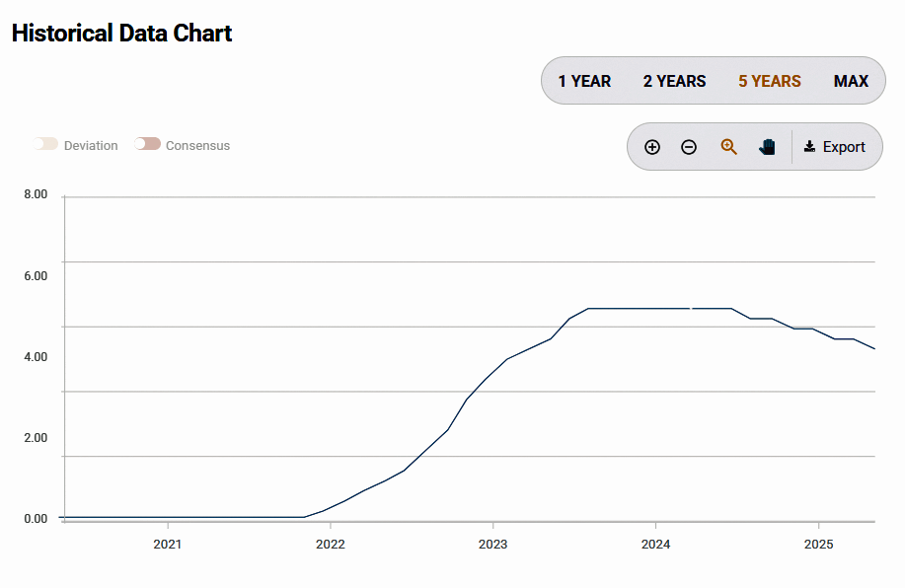Screen dimensions: 905x588
Task: Switch range to 1 YEAR
Action: coord(584,81)
